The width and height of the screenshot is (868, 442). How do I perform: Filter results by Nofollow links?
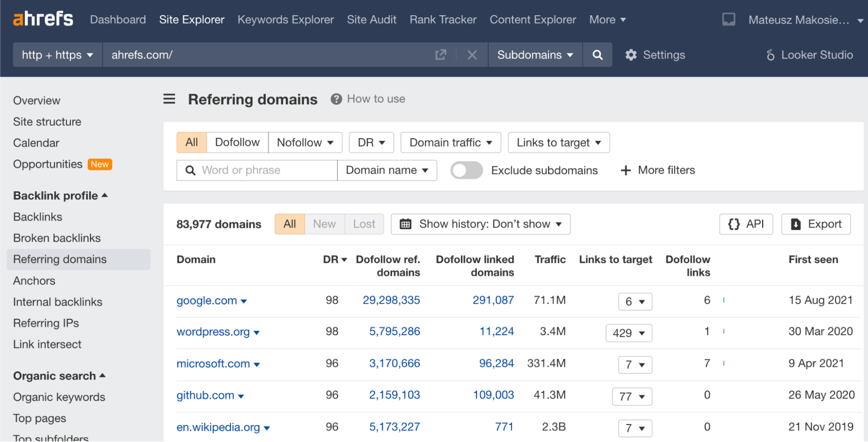305,142
